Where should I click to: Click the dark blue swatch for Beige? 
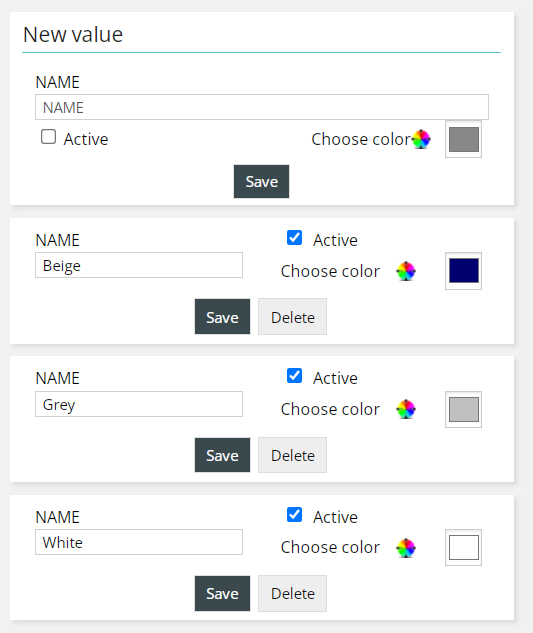click(x=464, y=271)
